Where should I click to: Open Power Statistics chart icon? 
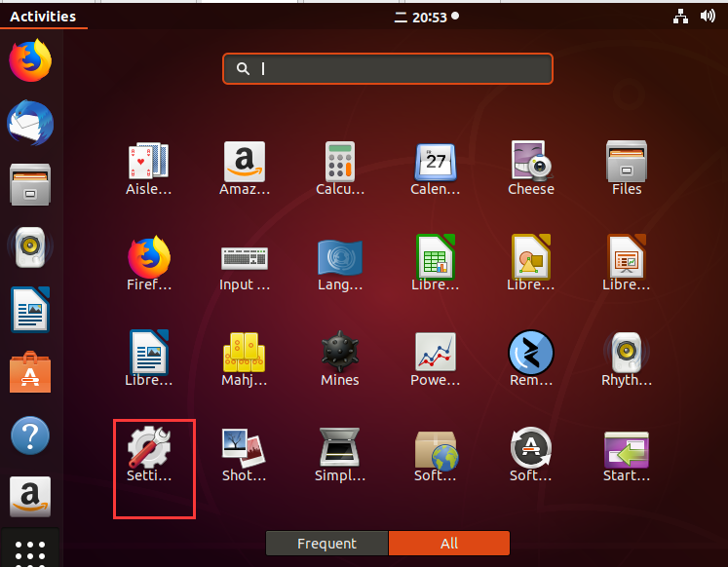tap(436, 359)
